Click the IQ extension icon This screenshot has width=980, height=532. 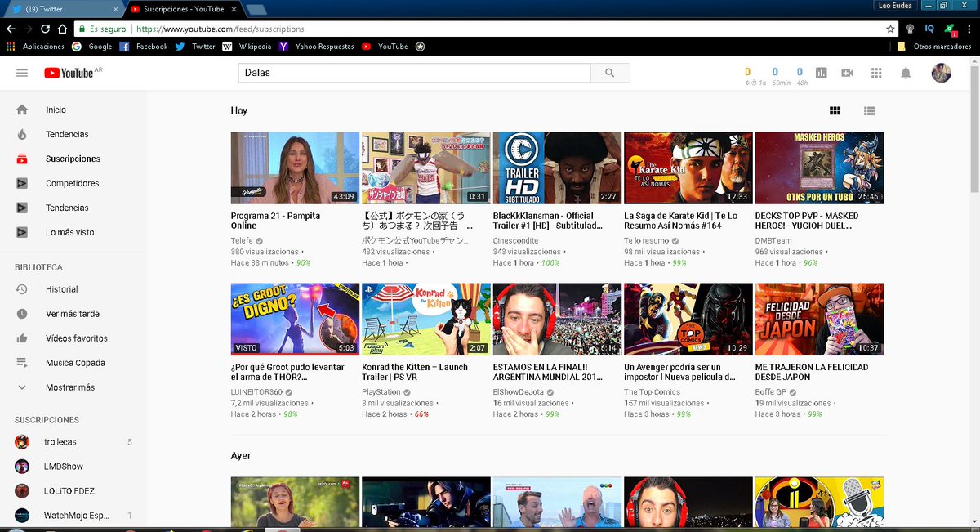coord(929,29)
